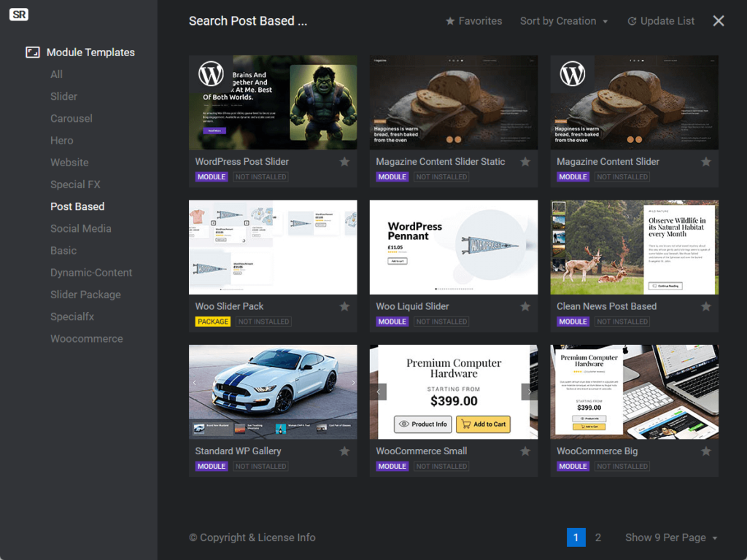Click the Module Templates heading
This screenshot has width=747, height=560.
(90, 52)
